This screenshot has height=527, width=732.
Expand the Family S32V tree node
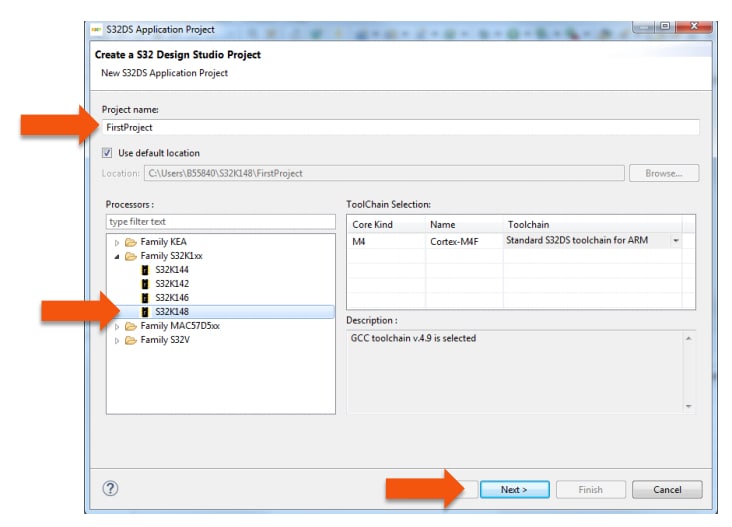117,340
